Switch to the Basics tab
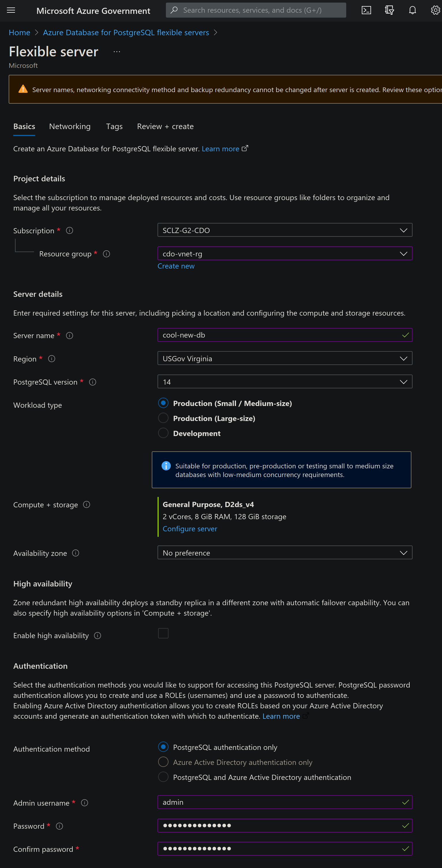The height and width of the screenshot is (868, 442). point(24,127)
